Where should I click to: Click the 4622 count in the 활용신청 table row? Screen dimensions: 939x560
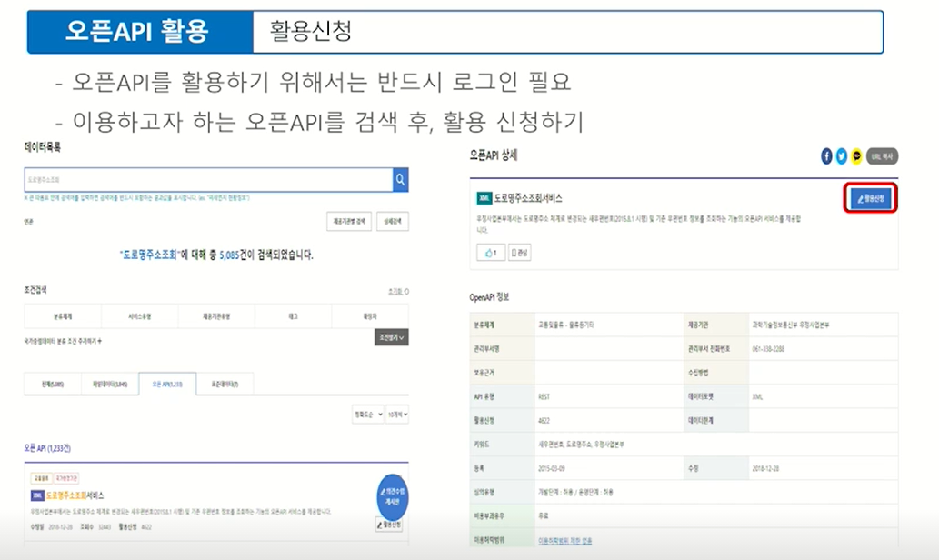(x=544, y=420)
